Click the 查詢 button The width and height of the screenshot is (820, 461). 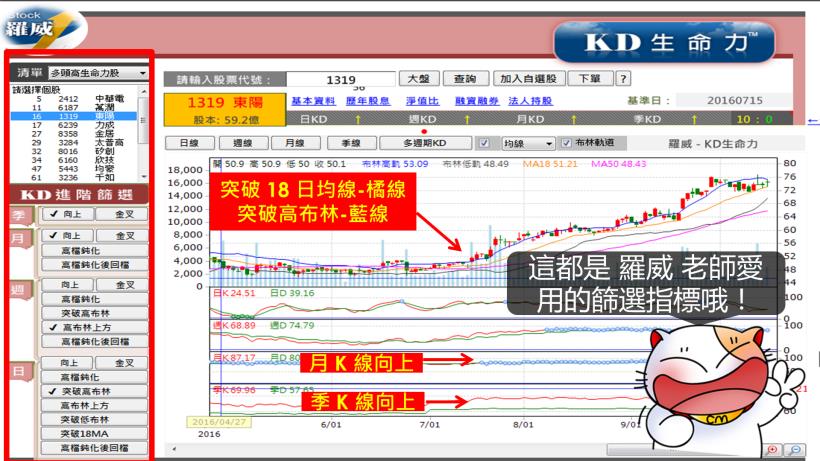(465, 78)
